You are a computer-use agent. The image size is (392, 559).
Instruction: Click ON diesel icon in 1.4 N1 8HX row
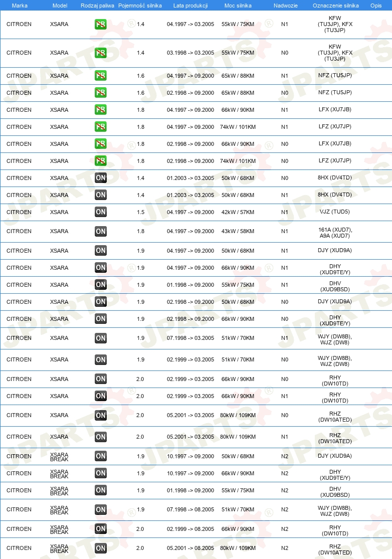(100, 195)
